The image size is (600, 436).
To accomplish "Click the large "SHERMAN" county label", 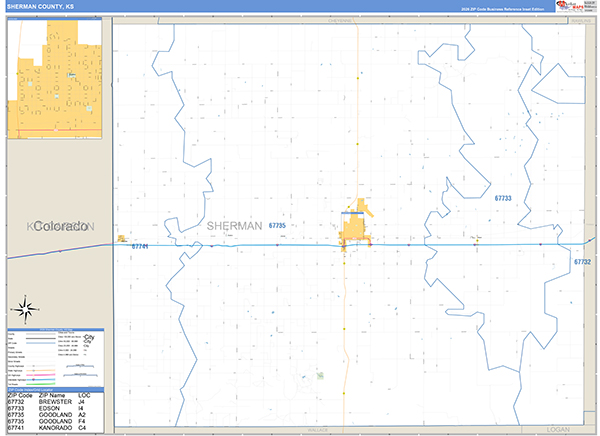I will tap(235, 226).
